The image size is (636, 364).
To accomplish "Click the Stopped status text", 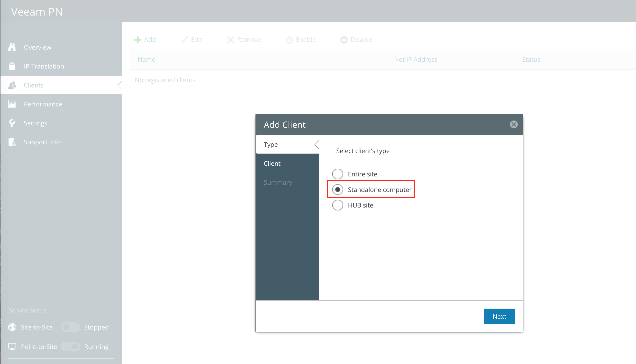I will [96, 327].
